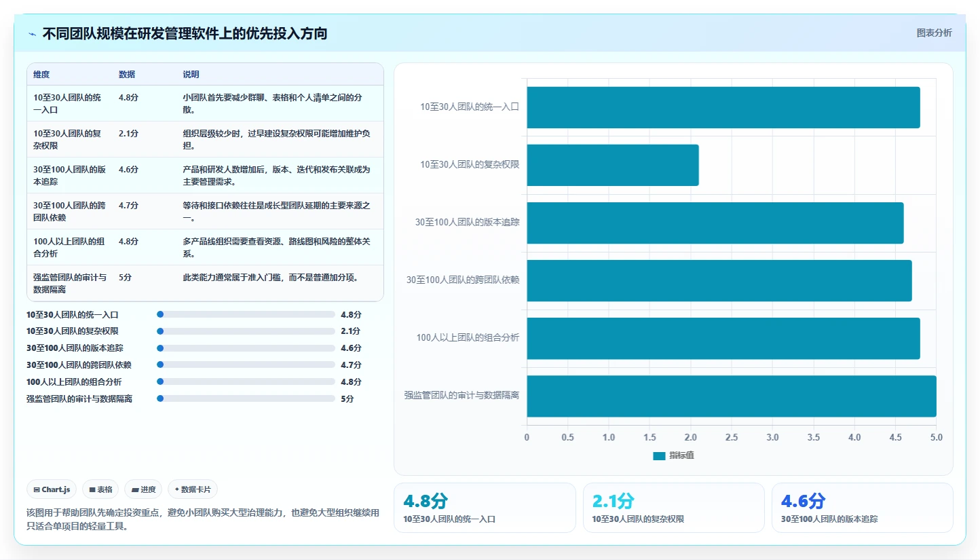Click the chart bar for 强监管团队的审计与数据隔离
This screenshot has height=560, width=980.
(732, 396)
